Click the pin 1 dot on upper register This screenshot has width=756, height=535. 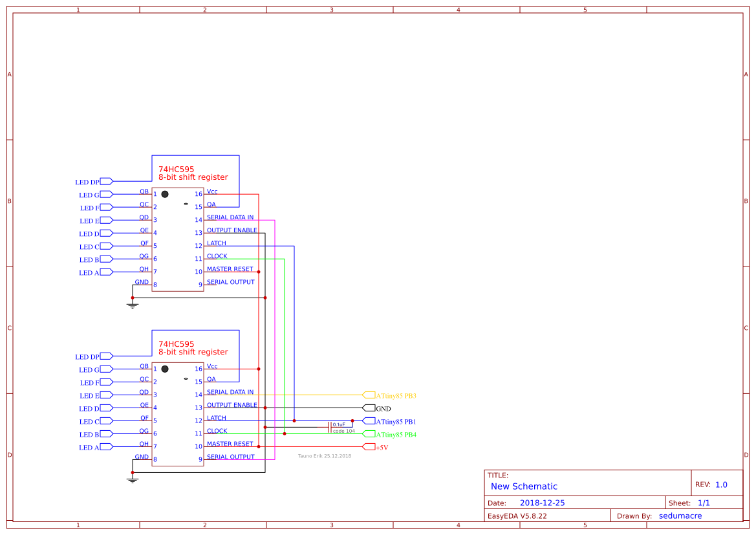coord(165,193)
